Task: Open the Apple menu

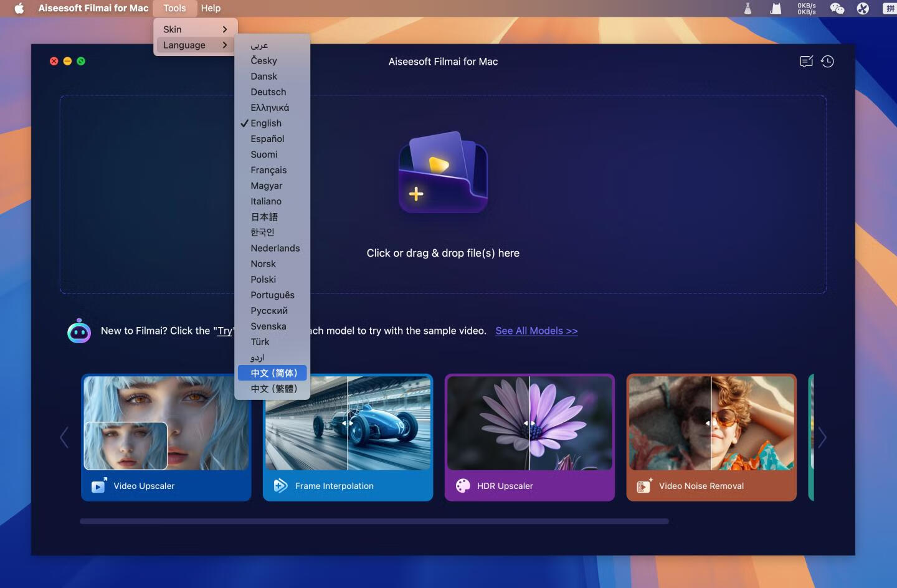Action: pos(19,8)
